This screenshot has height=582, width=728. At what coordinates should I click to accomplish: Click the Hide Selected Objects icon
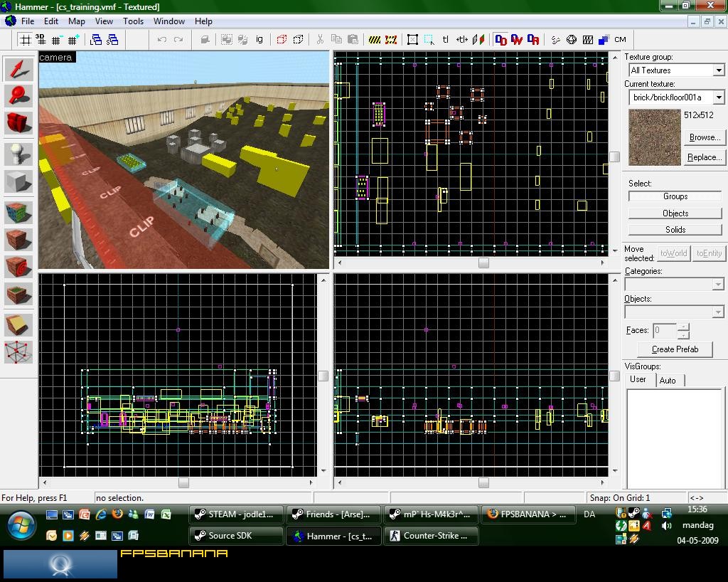(x=282, y=40)
